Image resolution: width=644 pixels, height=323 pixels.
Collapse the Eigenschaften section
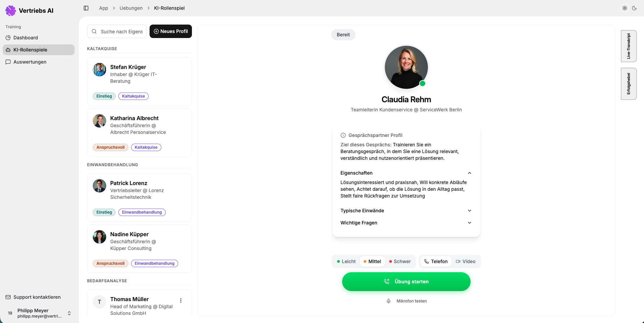(x=470, y=173)
